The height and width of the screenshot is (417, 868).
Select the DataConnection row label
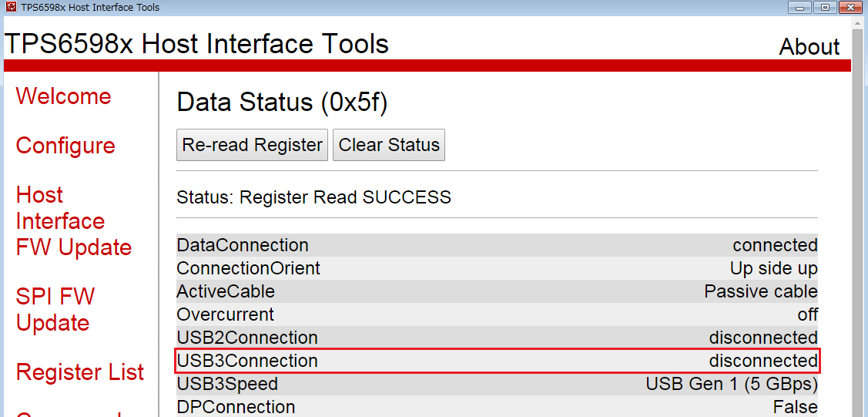coord(243,245)
